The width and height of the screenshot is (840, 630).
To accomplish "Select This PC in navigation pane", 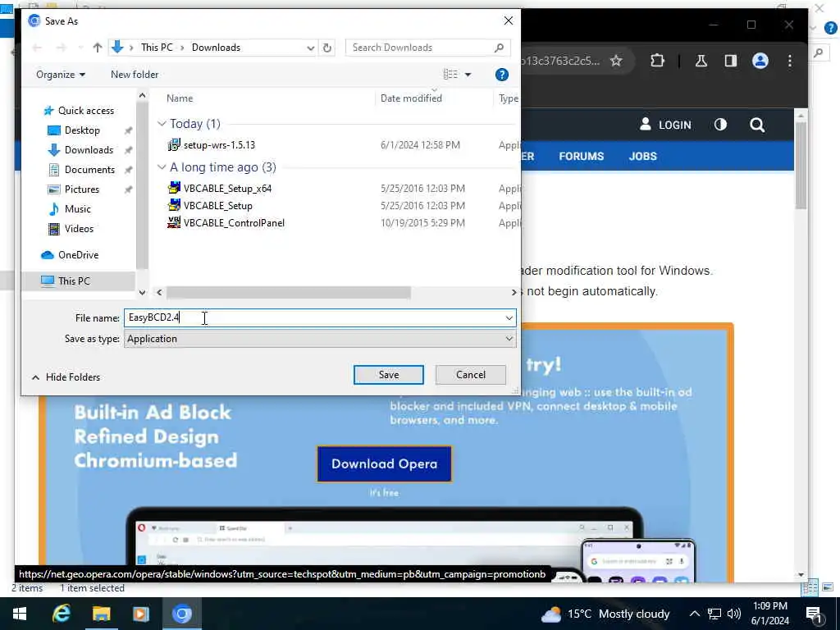I will click(74, 281).
